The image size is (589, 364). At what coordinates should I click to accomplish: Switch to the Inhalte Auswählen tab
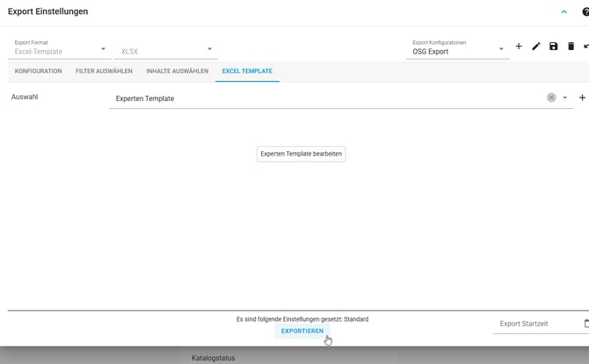[178, 71]
